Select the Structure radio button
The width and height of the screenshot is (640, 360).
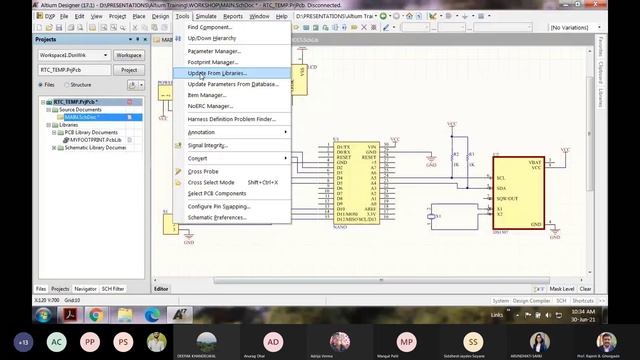(x=67, y=85)
